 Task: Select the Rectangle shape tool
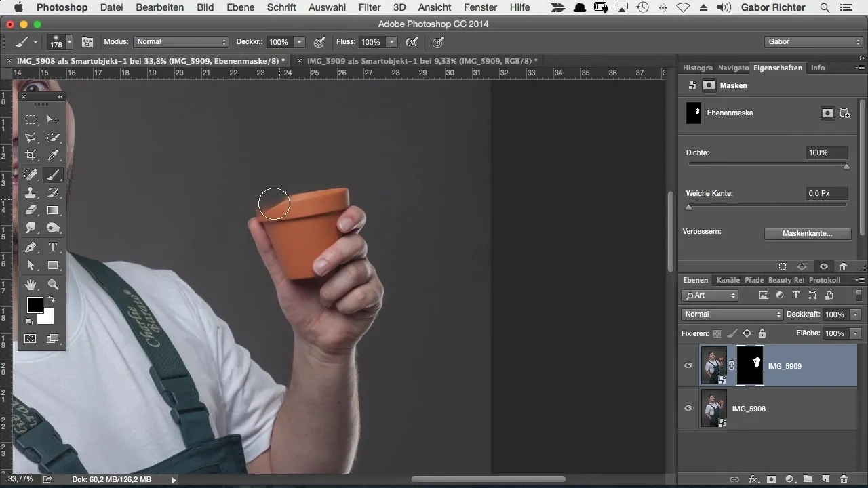[53, 265]
